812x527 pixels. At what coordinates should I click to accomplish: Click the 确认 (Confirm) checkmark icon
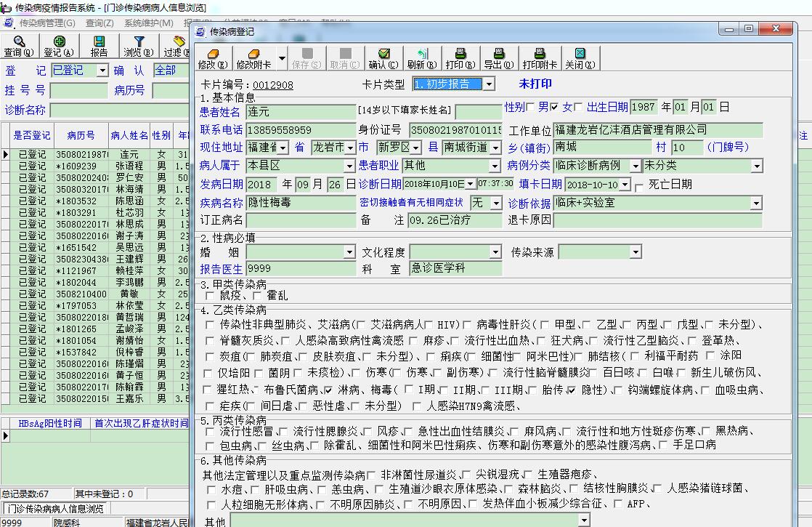click(383, 53)
